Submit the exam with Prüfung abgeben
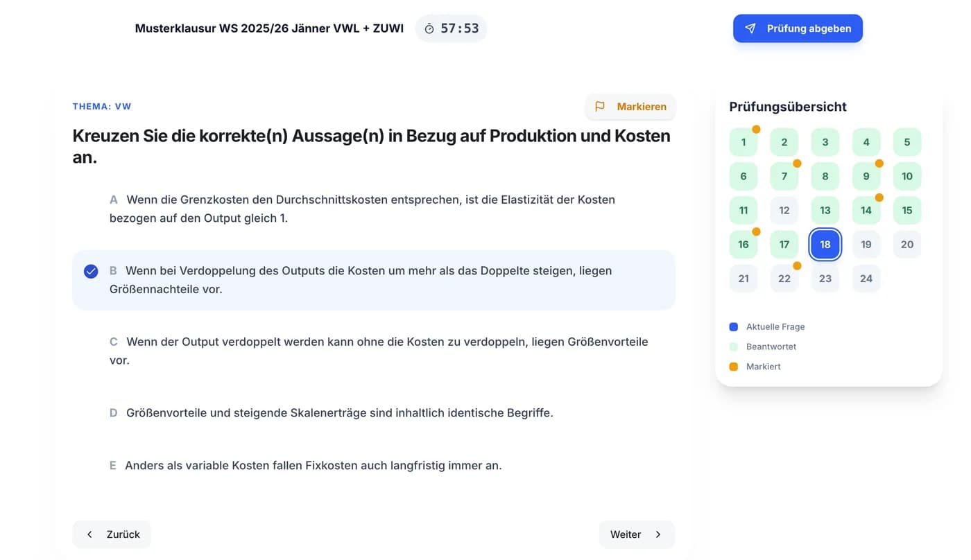The image size is (971, 560). 798,28
